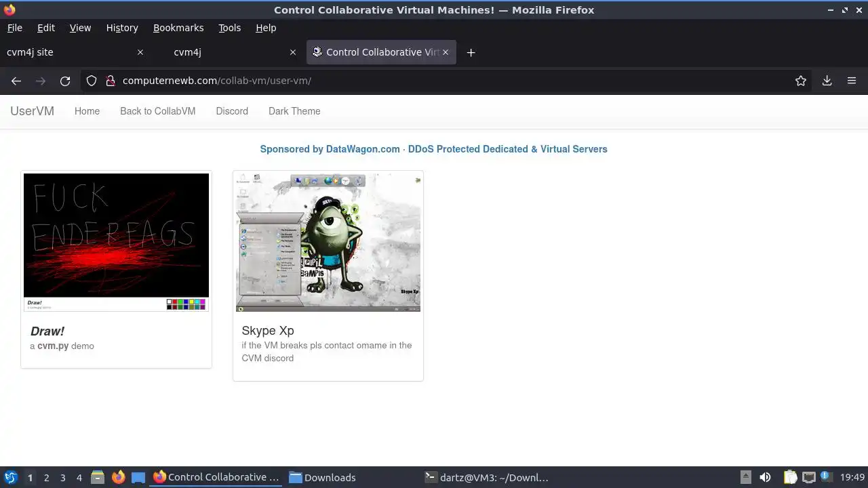Click the 'Draw!' card title
Viewport: 868px width, 488px height.
point(47,331)
